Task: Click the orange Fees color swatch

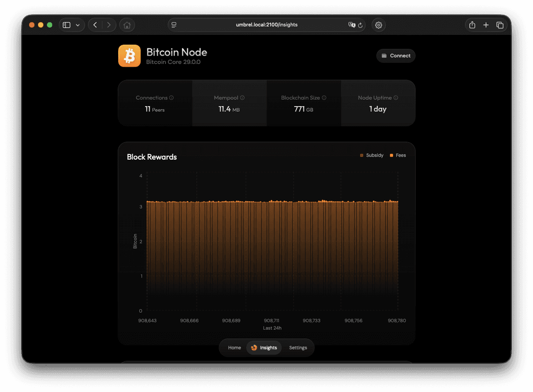Action: [391, 155]
